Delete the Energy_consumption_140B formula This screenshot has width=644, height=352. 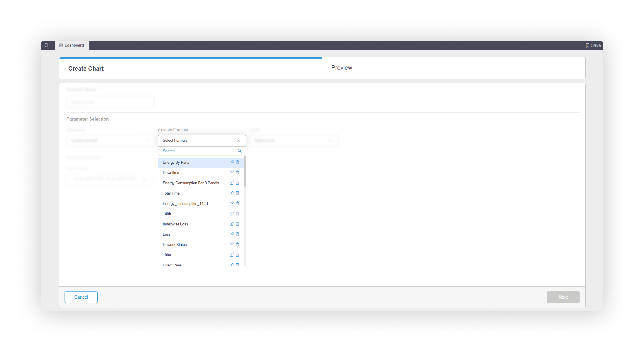click(237, 203)
